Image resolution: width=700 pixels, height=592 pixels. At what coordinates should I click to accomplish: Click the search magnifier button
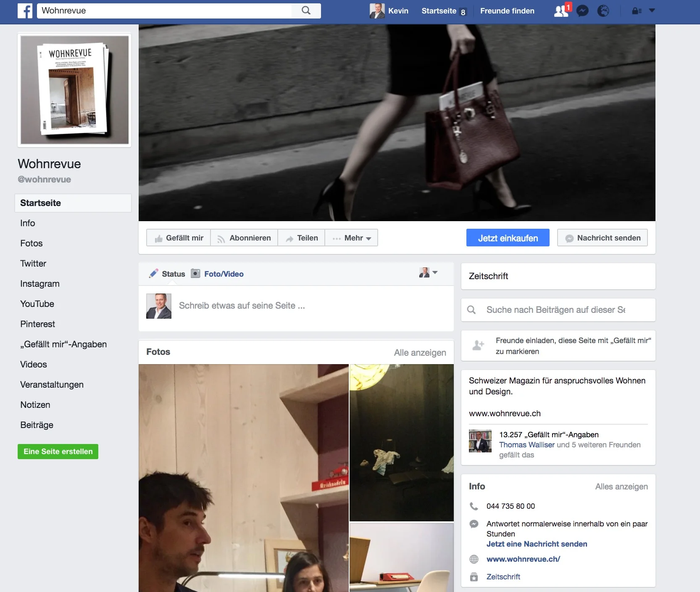pos(306,11)
